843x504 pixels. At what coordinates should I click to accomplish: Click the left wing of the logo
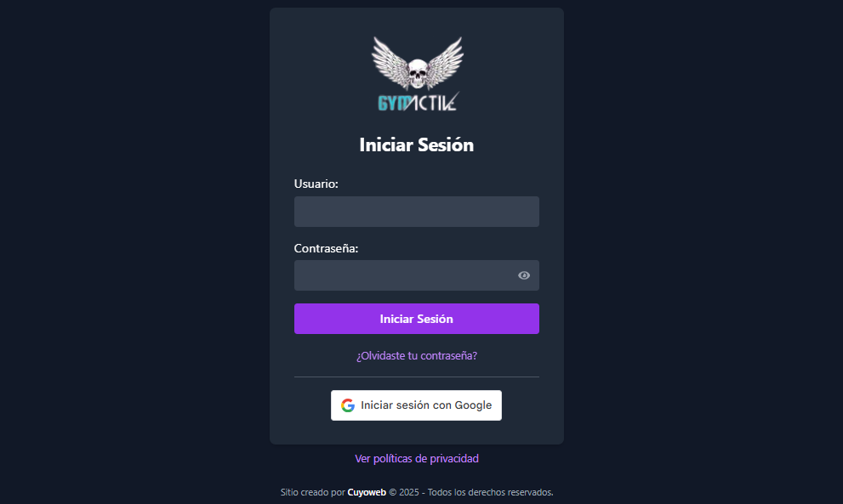coord(388,59)
